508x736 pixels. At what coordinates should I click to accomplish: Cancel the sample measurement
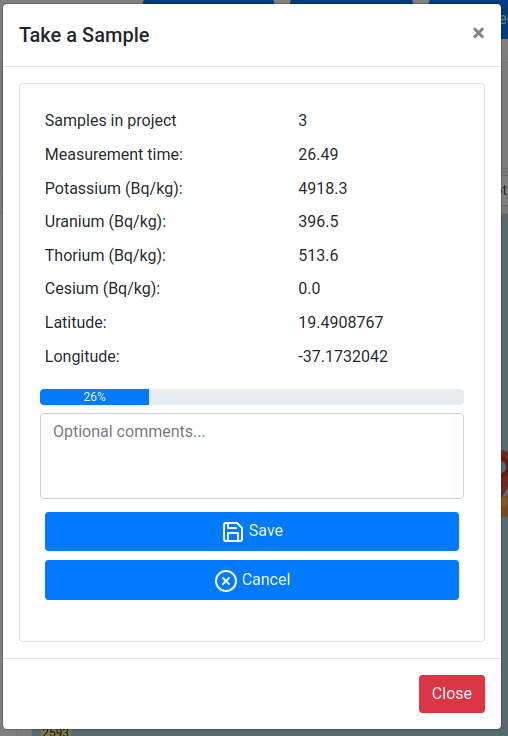(252, 580)
